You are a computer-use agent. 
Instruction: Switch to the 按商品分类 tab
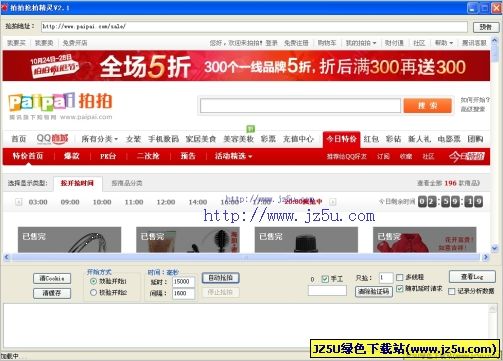coord(127,183)
